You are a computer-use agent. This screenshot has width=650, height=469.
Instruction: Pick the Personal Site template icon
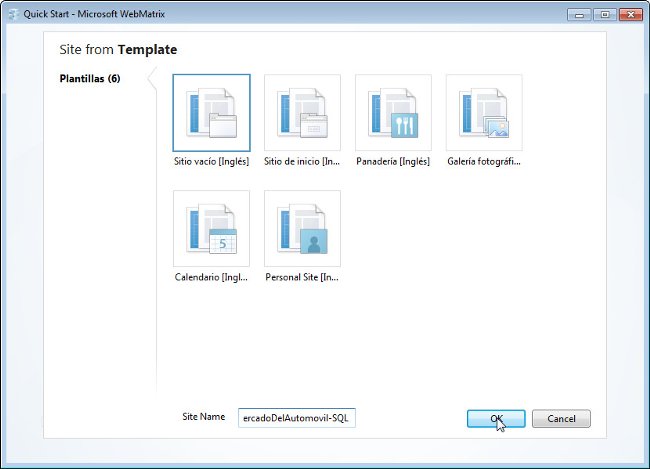302,228
